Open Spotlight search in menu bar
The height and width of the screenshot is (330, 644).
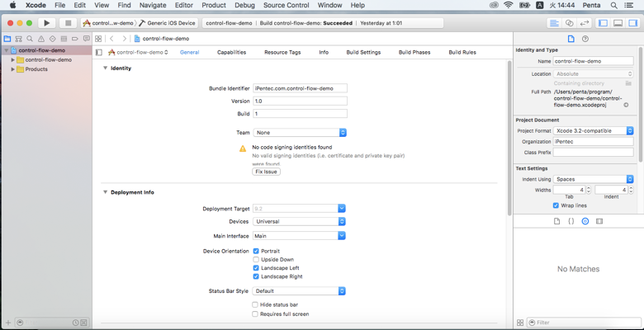(x=613, y=5)
